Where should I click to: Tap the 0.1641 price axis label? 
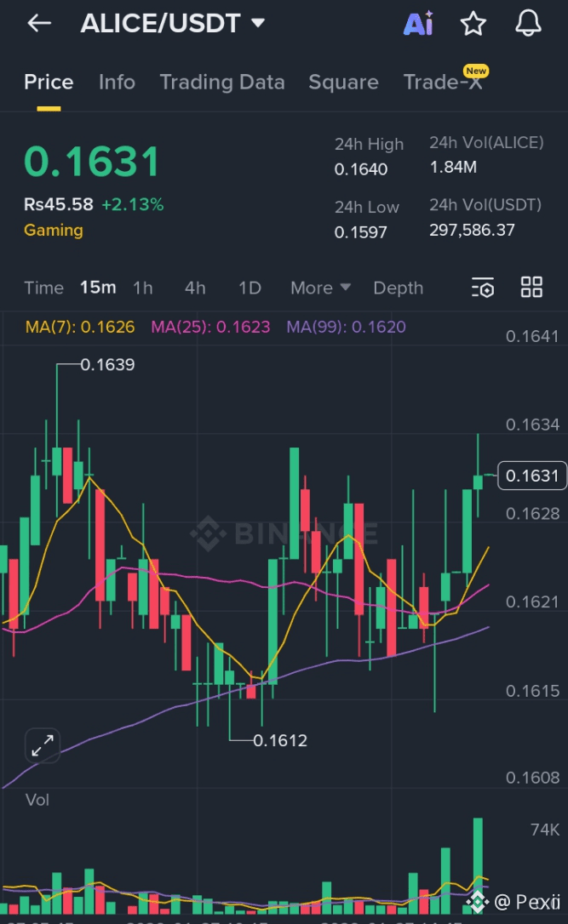click(532, 336)
